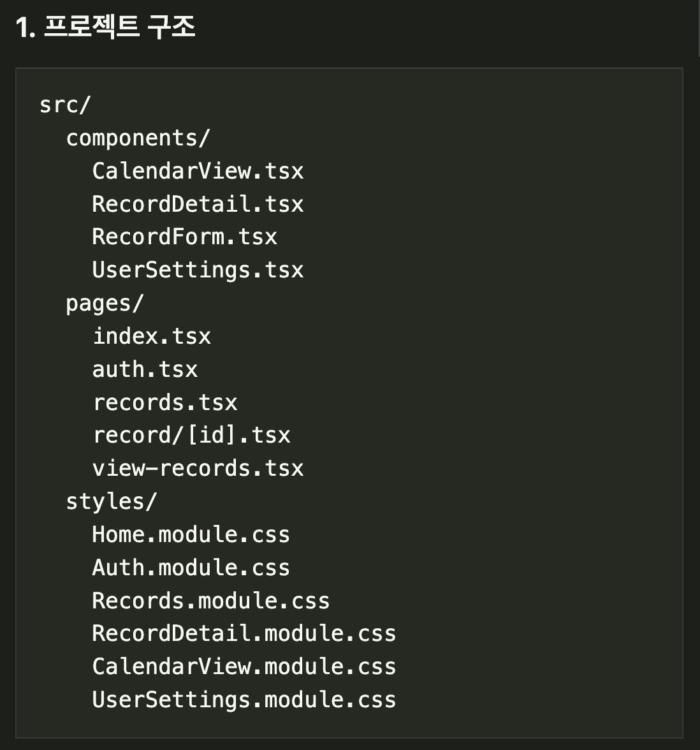Select the RecordDetail.tsx line
This screenshot has width=700, height=750.
coord(198,204)
